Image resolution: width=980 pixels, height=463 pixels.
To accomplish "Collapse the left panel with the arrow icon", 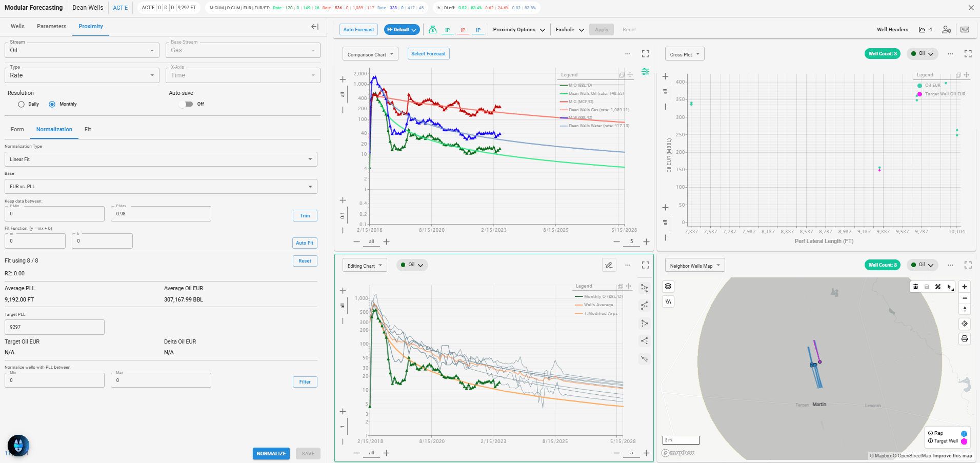I will pos(315,27).
